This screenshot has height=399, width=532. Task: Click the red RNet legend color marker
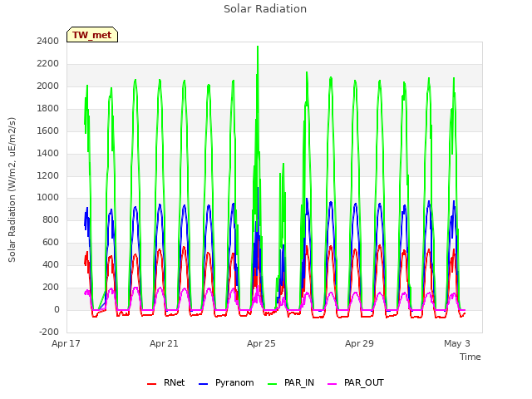point(151,384)
